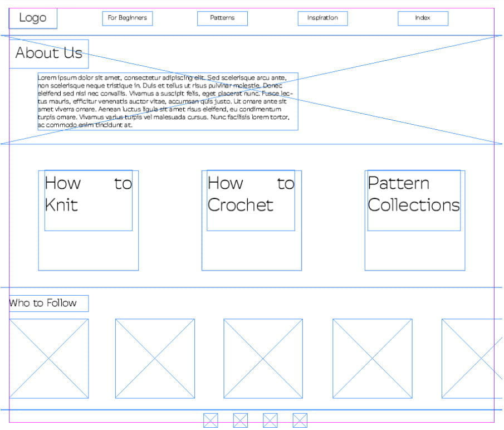Open the Index nav item
This screenshot has height=430, width=504.
[x=423, y=18]
